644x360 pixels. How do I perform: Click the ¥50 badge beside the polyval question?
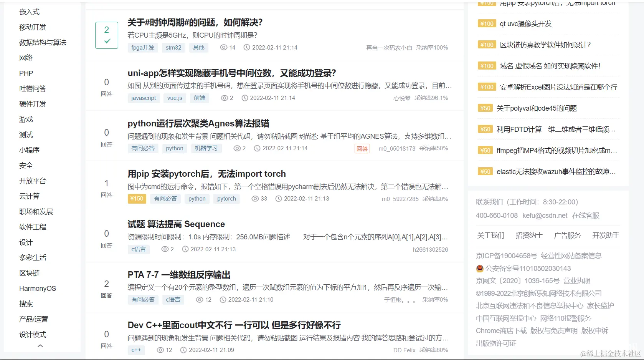click(x=485, y=108)
